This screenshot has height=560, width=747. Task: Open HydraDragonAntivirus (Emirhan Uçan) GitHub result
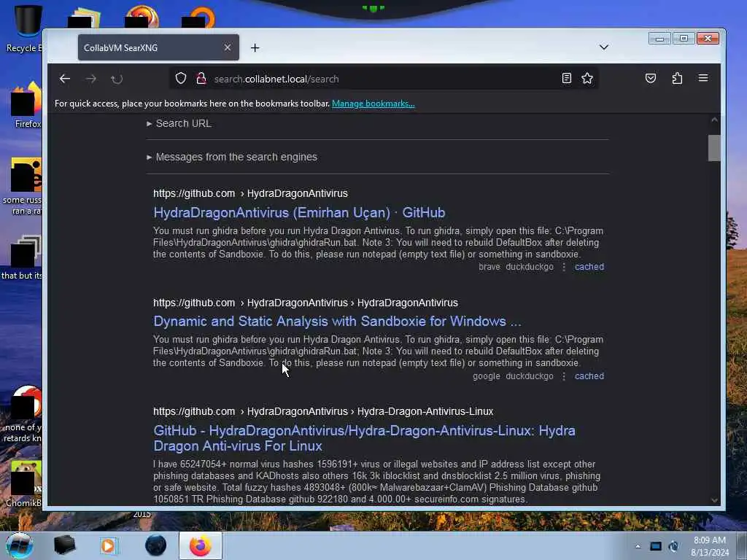[299, 212]
